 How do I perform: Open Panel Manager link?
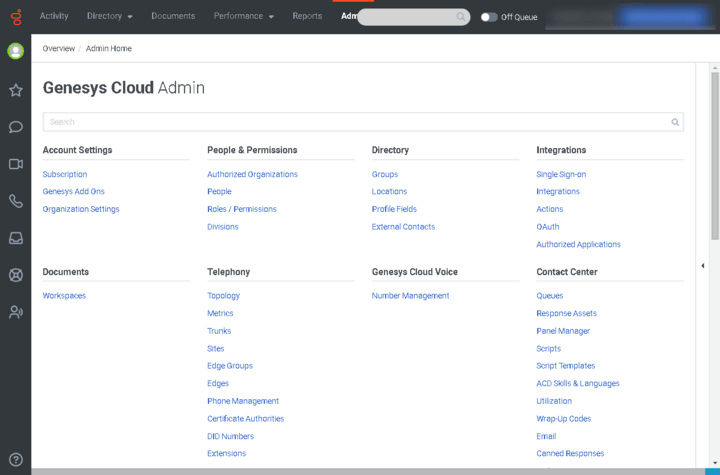[x=563, y=331]
